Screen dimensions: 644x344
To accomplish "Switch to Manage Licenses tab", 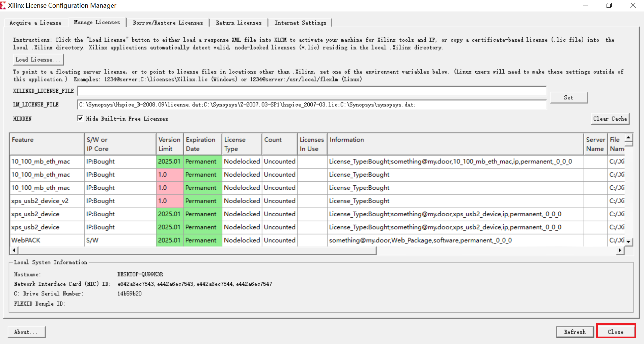I will point(97,22).
